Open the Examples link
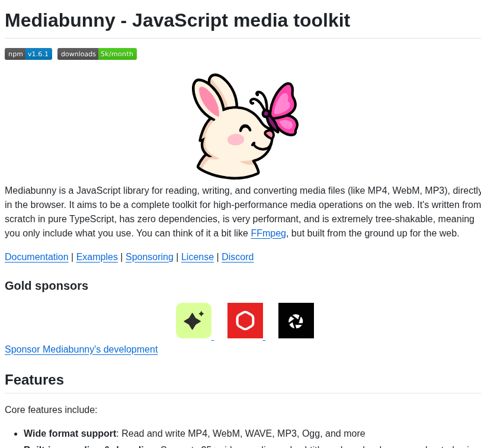The height and width of the screenshot is (448, 481). [x=97, y=257]
